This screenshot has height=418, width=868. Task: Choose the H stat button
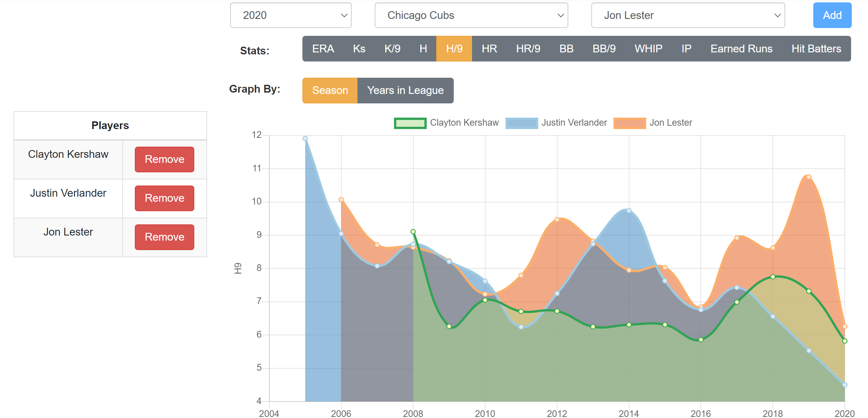coord(423,49)
